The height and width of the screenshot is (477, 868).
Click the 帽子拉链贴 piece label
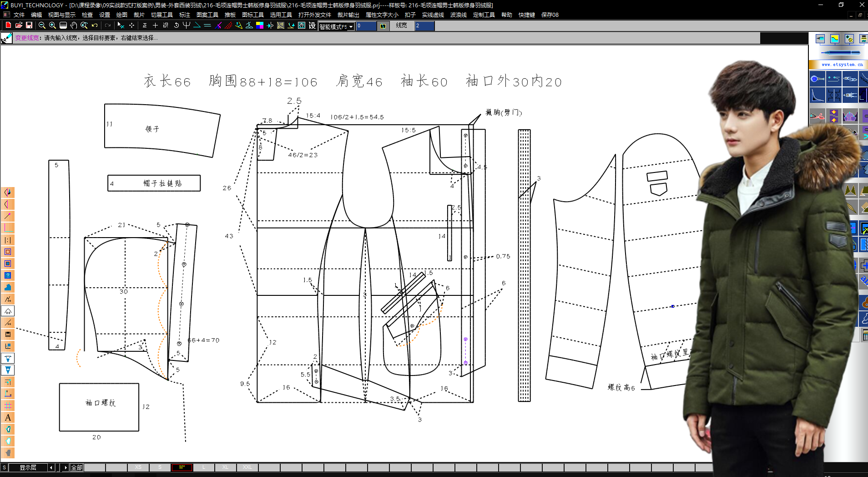[x=162, y=183]
